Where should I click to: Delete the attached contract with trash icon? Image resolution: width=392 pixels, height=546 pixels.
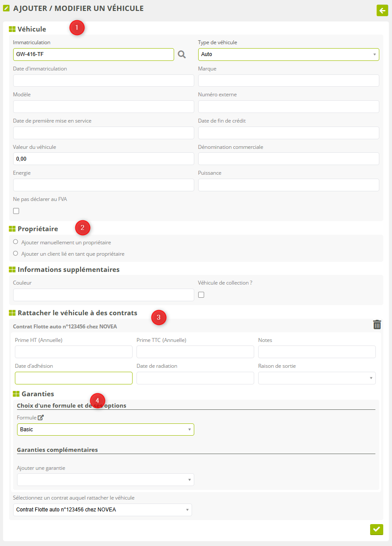click(377, 324)
